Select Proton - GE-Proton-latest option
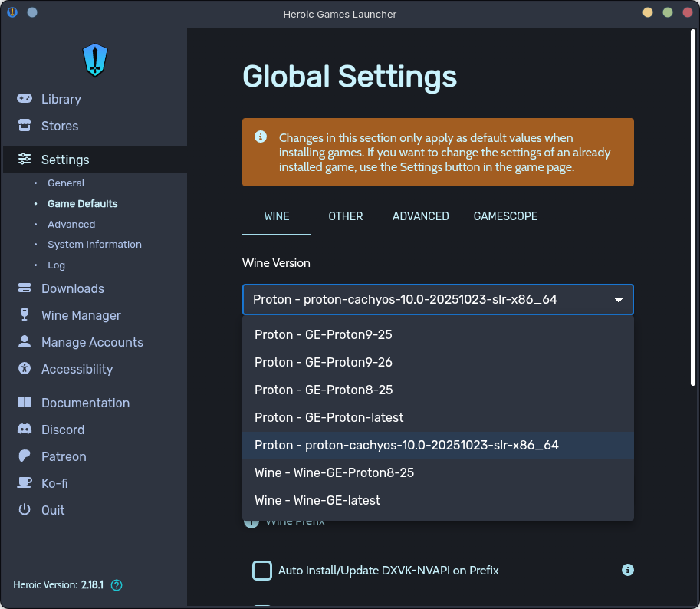The height and width of the screenshot is (609, 700). (x=329, y=417)
